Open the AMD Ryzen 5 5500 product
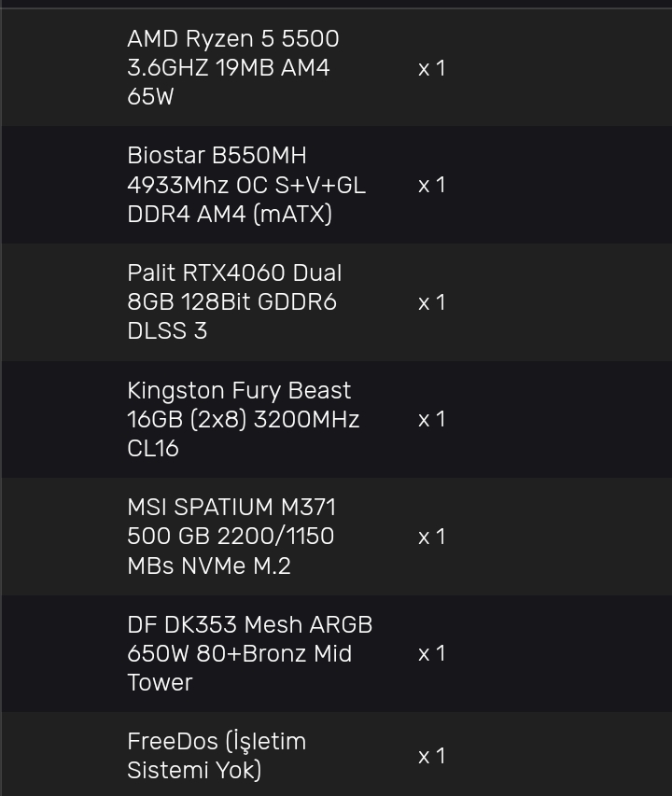Viewport: 672px width, 796px height. tap(232, 39)
